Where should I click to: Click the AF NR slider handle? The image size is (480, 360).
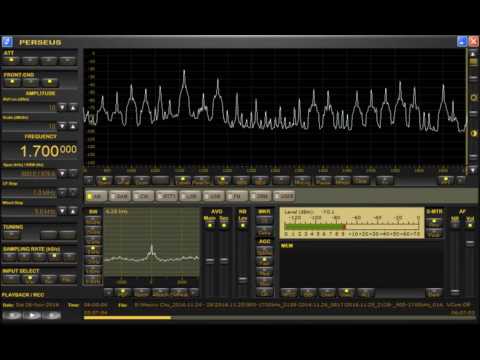tap(455, 292)
